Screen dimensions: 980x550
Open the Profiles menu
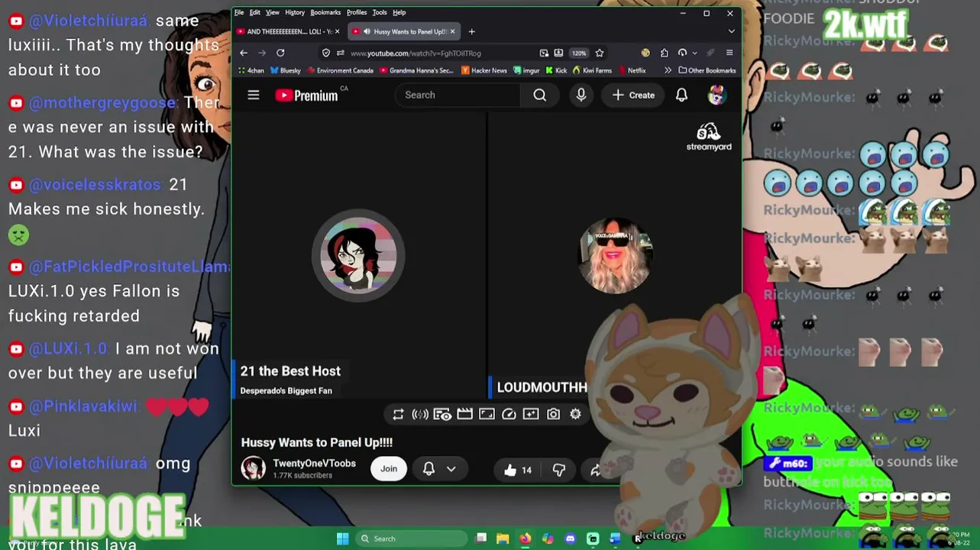[357, 12]
